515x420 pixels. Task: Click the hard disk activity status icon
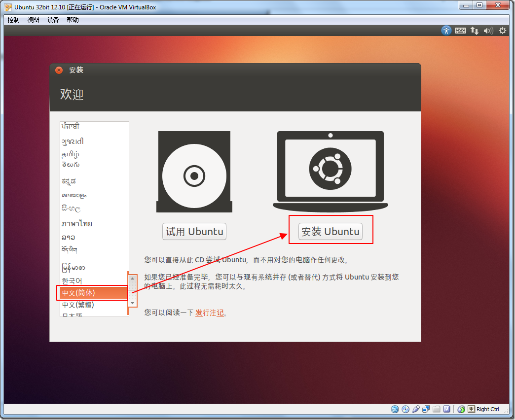point(395,409)
